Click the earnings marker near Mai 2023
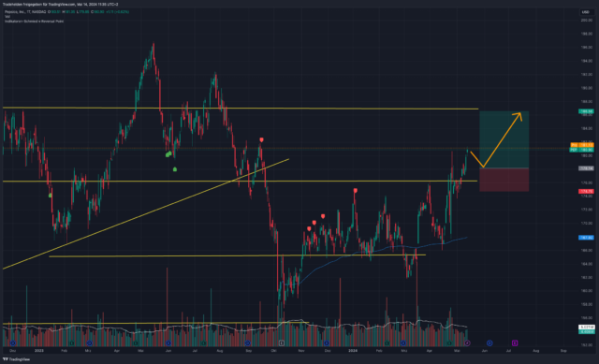599x364 pixels. coord(136,343)
